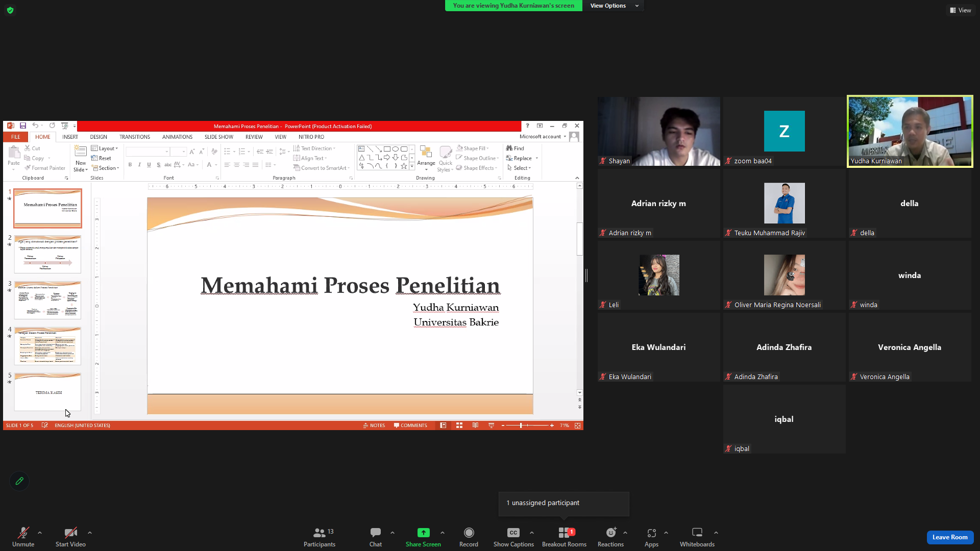Select the star shape in the shapes gallery
Viewport: 980px width, 551px height.
tap(404, 166)
